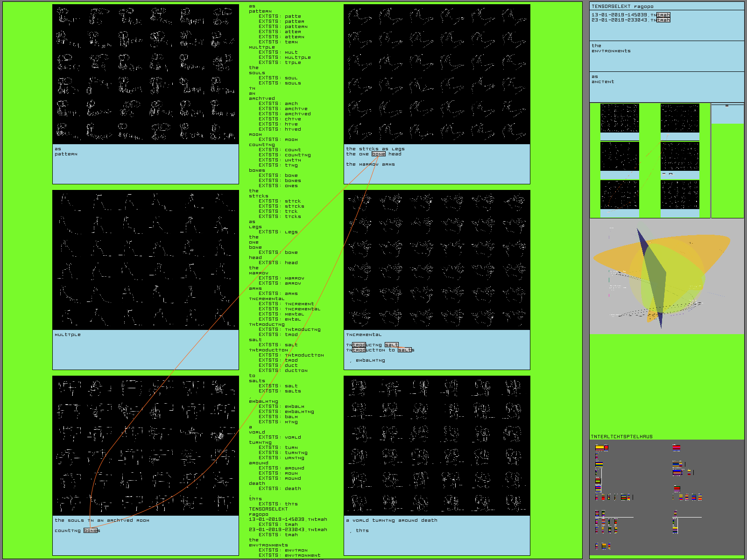The image size is (747, 560).
Task: Select highlighted 'salt' in 'introducing salt' line
Action: pyautogui.click(x=392, y=345)
